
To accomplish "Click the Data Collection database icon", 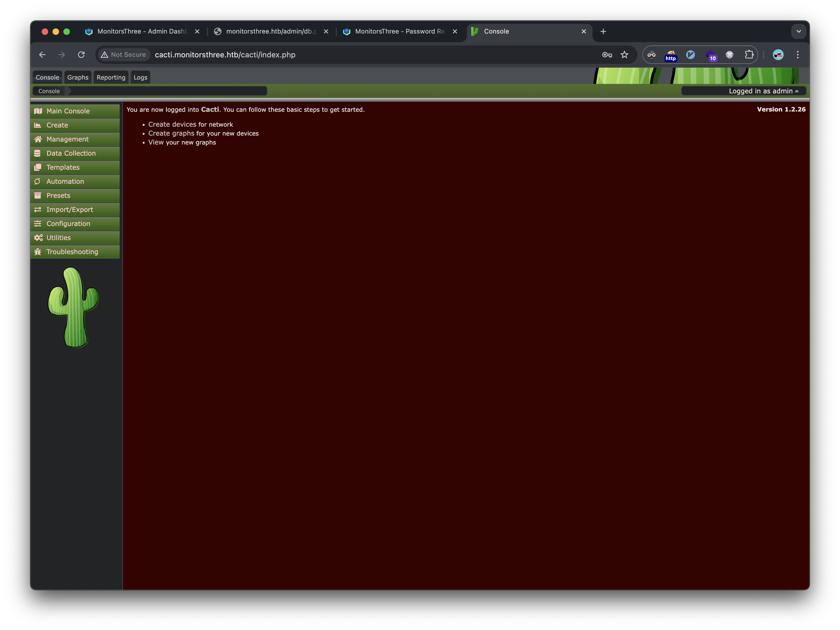I will click(x=38, y=153).
